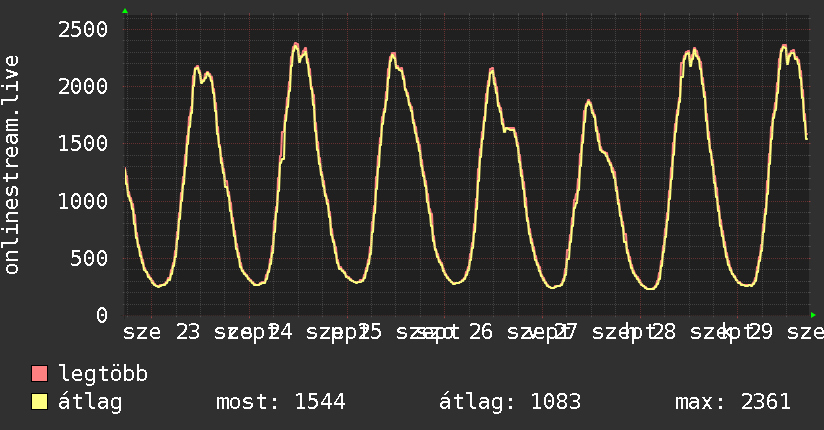824x430 pixels.
Task: Select the legtöbb legend label
Action: tap(103, 374)
